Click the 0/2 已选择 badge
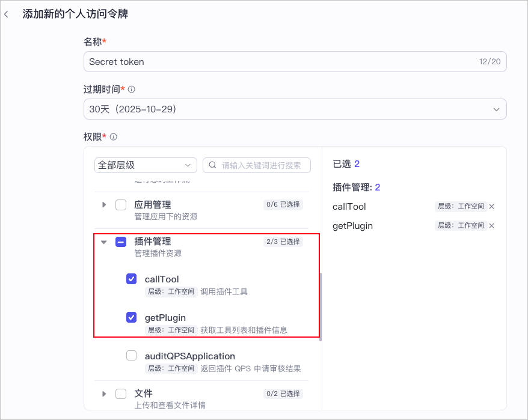The width and height of the screenshot is (528, 420). 283,394
